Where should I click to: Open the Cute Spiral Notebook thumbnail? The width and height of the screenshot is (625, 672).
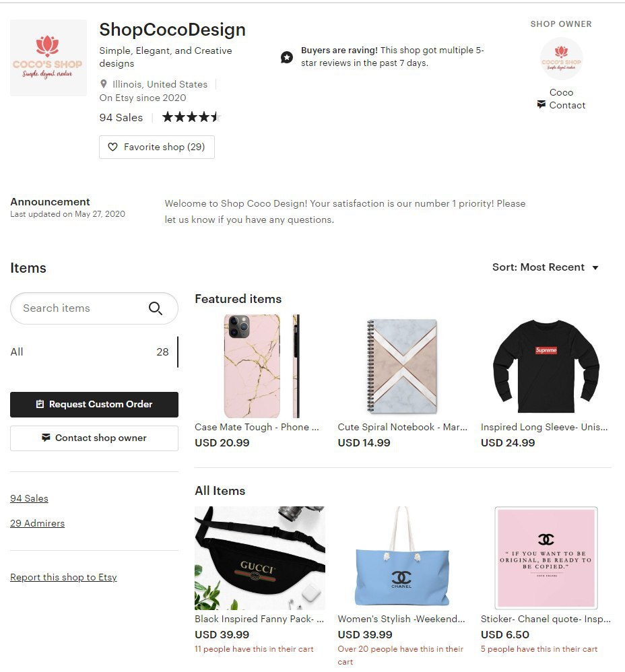[x=403, y=366]
